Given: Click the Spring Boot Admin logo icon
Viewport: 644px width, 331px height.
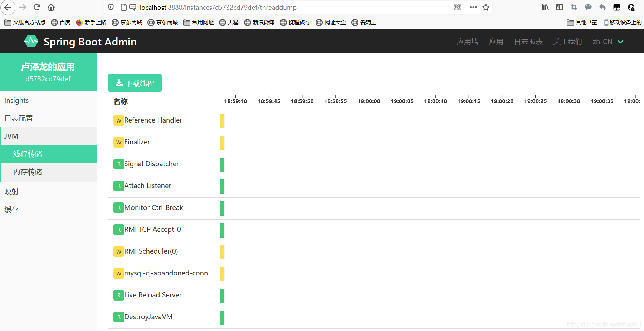Looking at the screenshot, I should 31,41.
